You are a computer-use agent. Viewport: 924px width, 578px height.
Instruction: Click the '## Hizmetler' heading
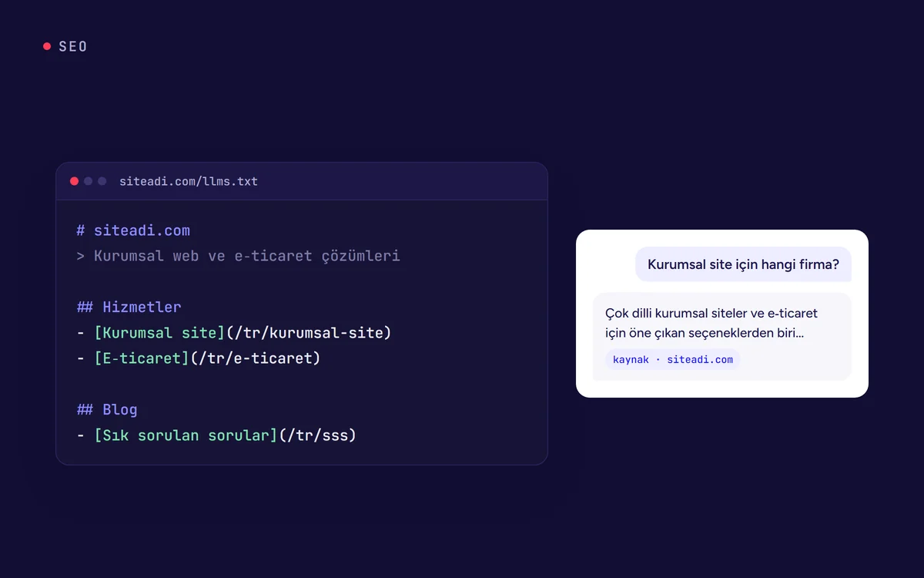point(129,307)
